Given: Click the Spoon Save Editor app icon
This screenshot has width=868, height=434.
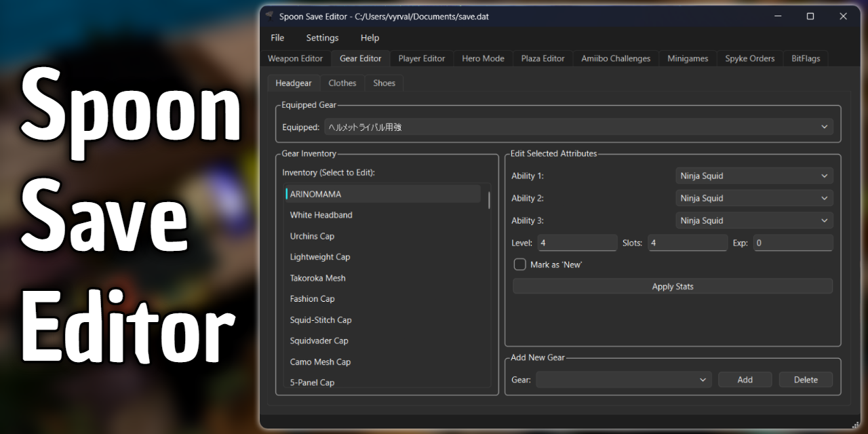Looking at the screenshot, I should [x=270, y=16].
